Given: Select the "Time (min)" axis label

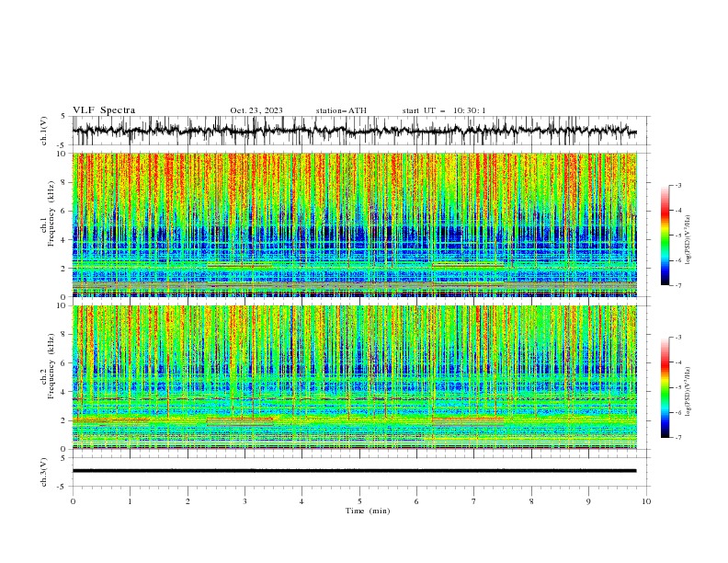Looking at the screenshot, I should 368,511.
